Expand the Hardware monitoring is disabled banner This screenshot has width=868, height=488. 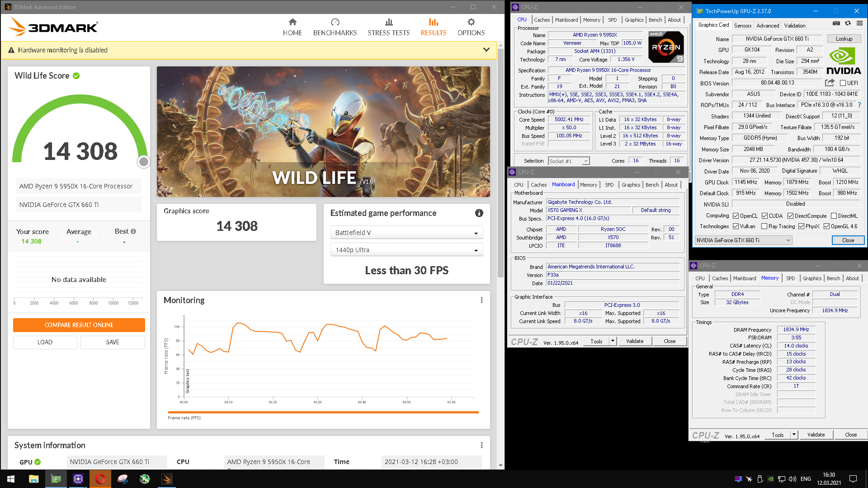pos(486,50)
